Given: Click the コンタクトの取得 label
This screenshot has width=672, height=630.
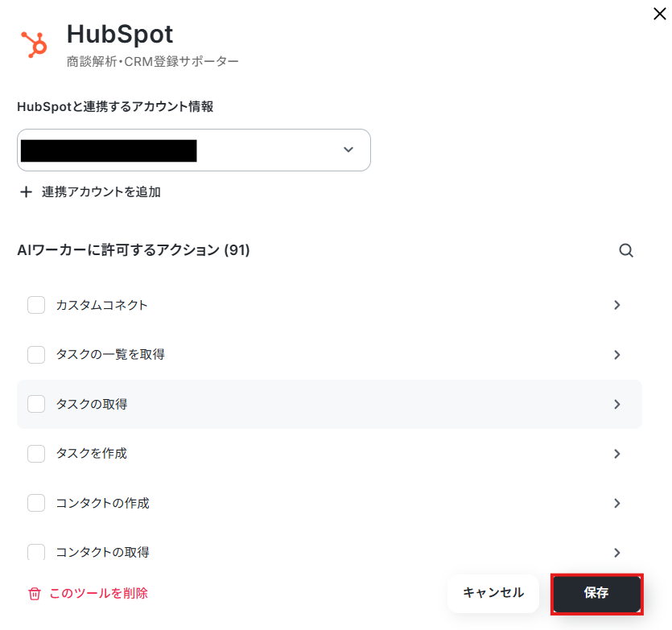Looking at the screenshot, I should click(103, 553).
